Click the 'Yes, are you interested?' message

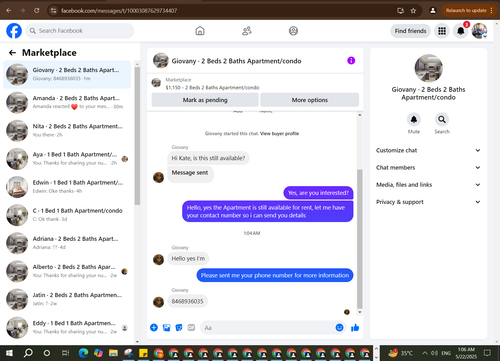(318, 193)
